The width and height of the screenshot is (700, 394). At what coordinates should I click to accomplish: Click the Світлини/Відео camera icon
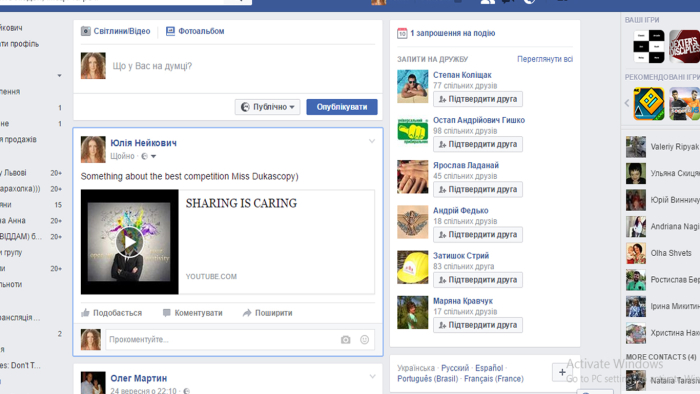tap(86, 31)
